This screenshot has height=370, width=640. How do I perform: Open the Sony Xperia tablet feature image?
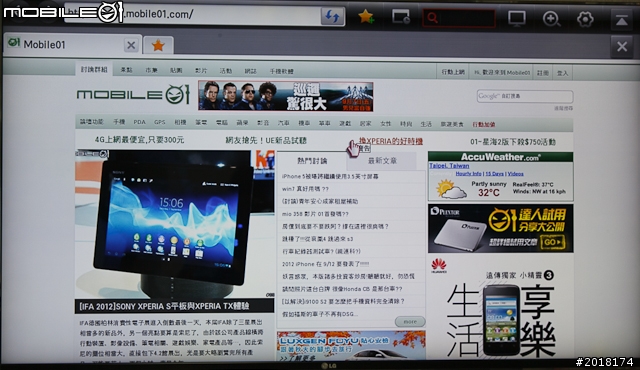tap(175, 224)
